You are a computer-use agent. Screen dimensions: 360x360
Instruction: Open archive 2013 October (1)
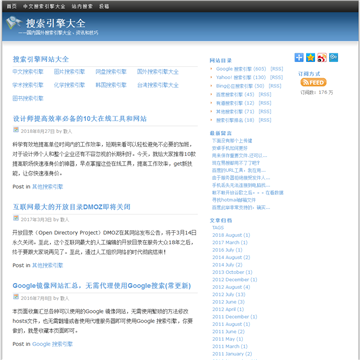click(x=233, y=272)
